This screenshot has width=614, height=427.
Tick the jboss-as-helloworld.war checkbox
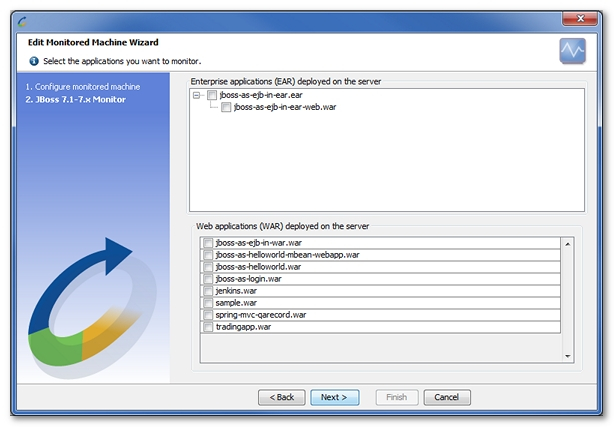point(208,267)
